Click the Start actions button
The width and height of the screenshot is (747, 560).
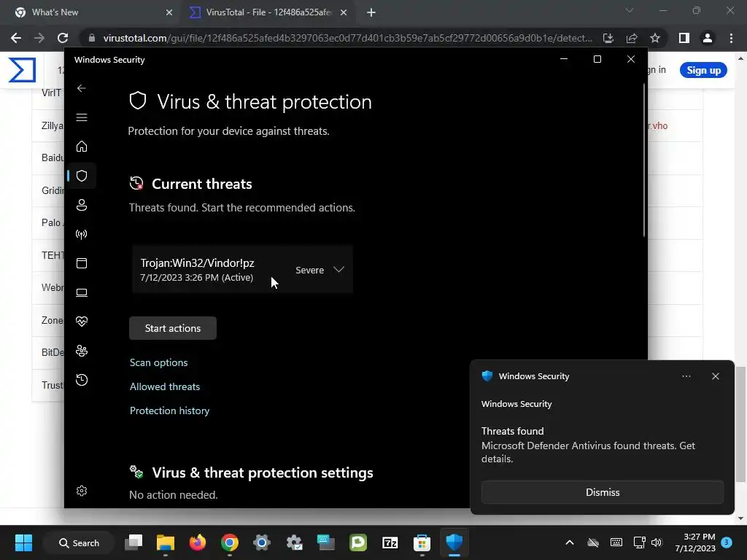172,328
